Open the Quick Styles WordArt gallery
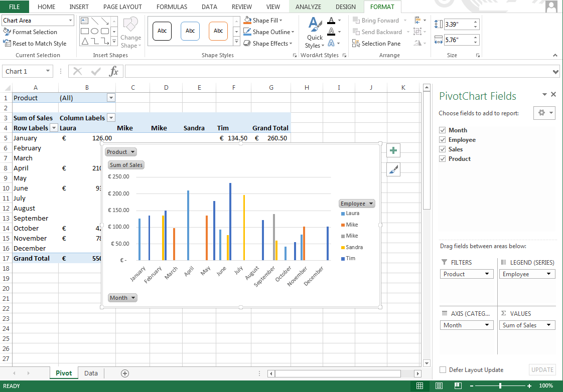563x392 pixels. coord(315,33)
